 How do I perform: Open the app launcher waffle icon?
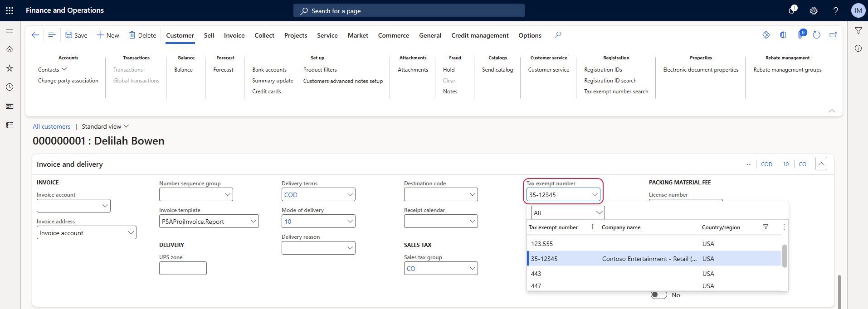10,10
